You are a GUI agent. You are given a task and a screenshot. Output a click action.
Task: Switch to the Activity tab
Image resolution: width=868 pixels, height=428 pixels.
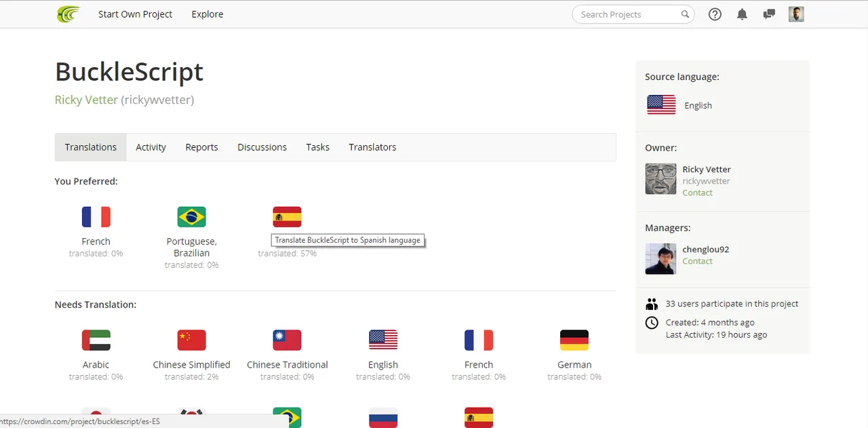pos(151,147)
